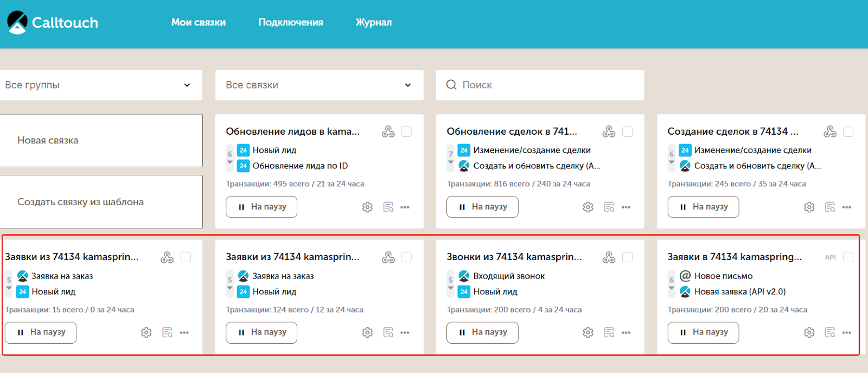The height and width of the screenshot is (373, 868).
Task: Open settings gear of Обновление лидов card
Action: [367, 207]
